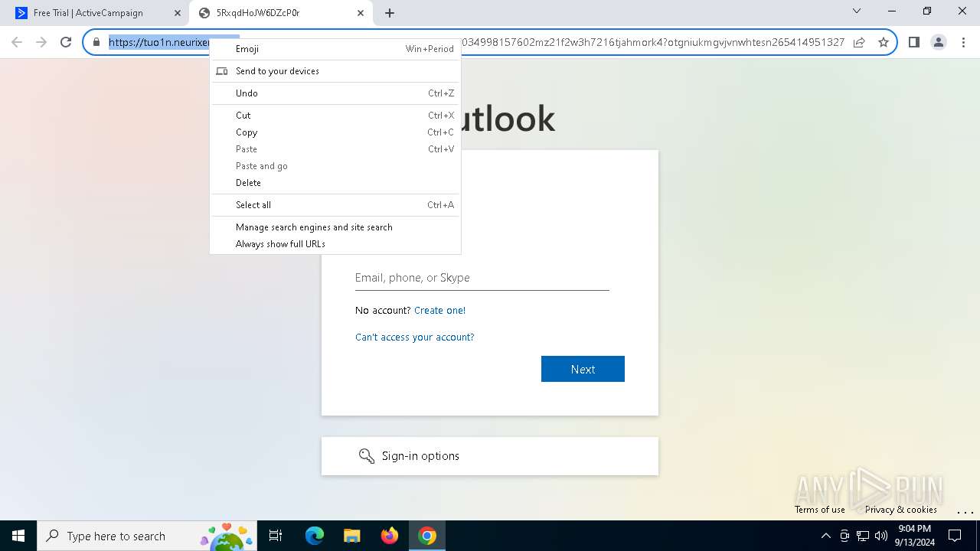Choose Always show full URLs
The width and height of the screenshot is (980, 551).
click(335, 244)
